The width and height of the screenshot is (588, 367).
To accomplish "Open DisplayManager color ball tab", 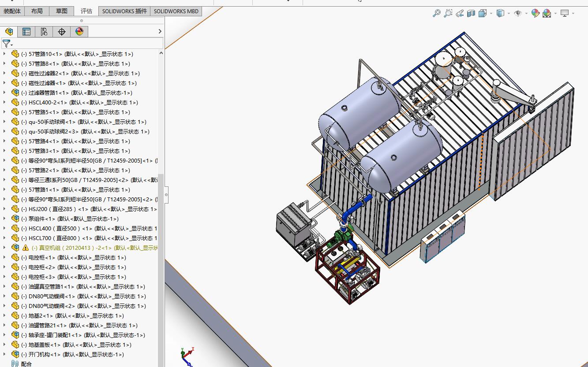I will [x=79, y=31].
